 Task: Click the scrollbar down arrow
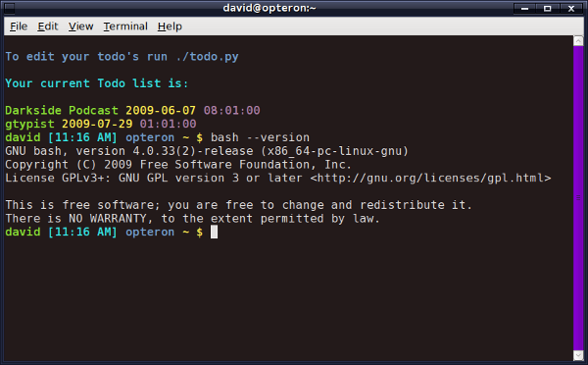click(x=578, y=355)
